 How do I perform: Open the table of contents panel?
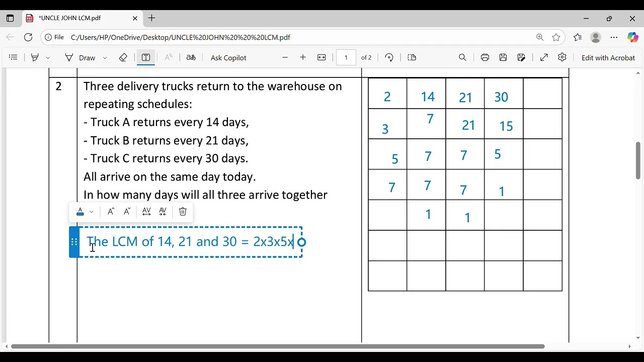[14, 58]
